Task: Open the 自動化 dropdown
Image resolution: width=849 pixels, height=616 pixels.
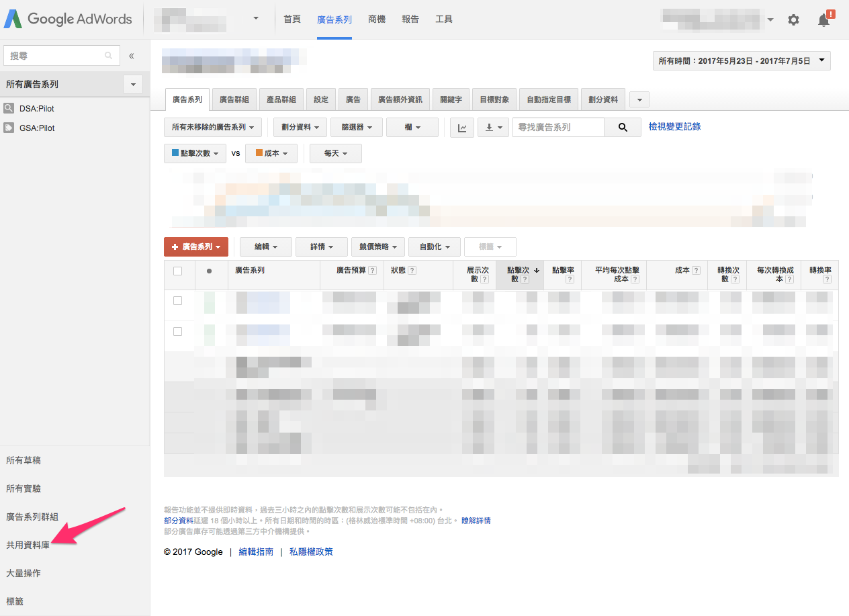Action: (x=435, y=247)
